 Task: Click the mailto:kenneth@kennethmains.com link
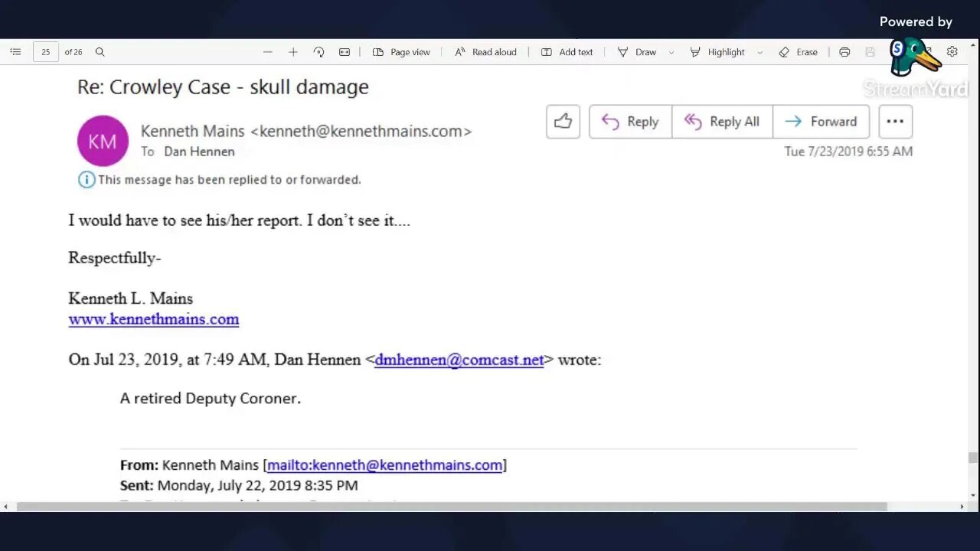pyautogui.click(x=384, y=465)
